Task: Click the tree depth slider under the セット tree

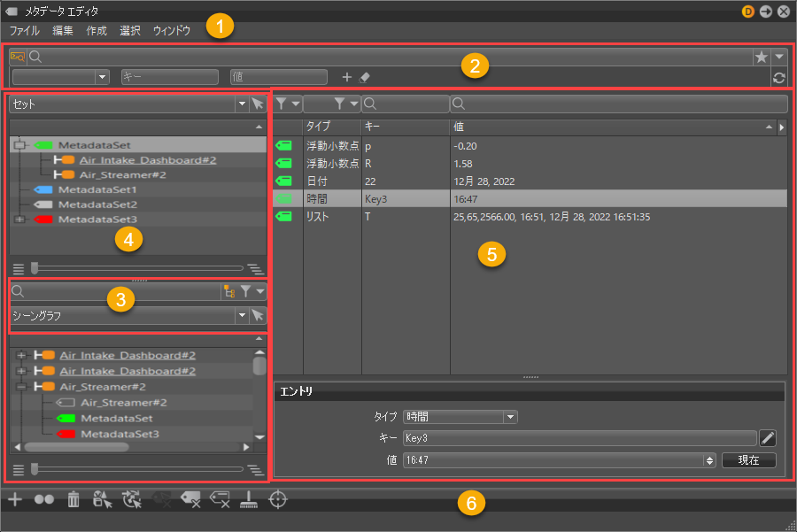Action: tap(137, 268)
